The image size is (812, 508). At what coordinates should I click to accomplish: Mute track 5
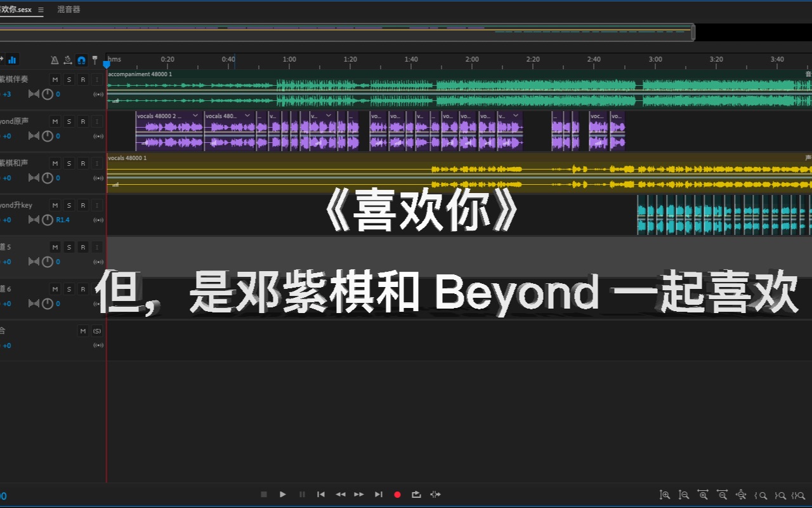click(55, 247)
